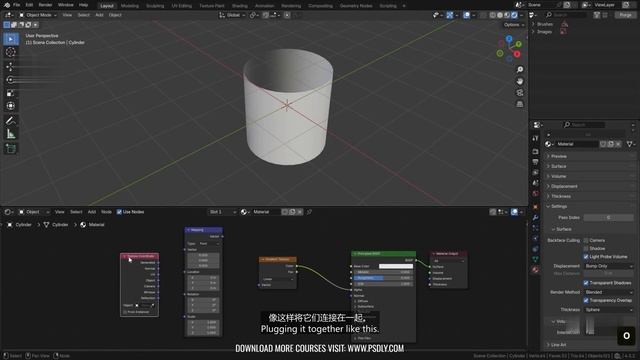Click the viewport pan hand icon
The image size is (640, 360).
[x=520, y=81]
